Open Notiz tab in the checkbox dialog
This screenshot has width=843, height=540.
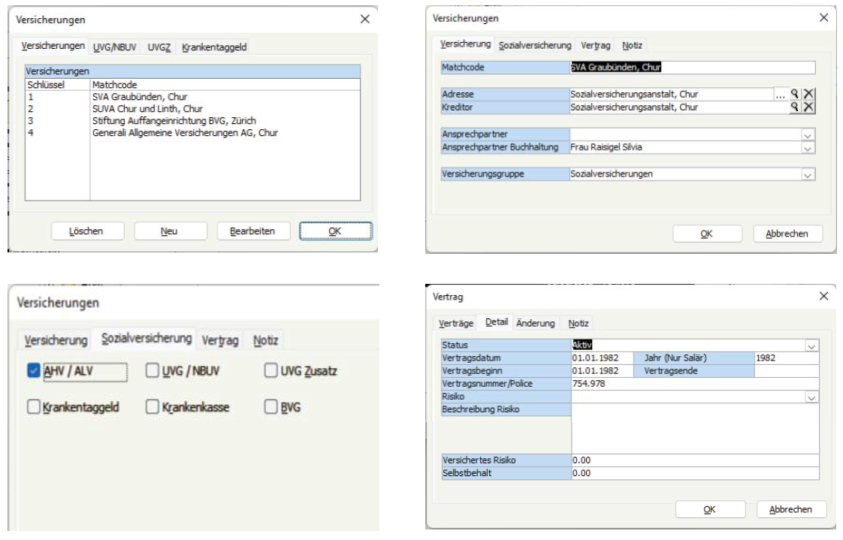click(266, 340)
